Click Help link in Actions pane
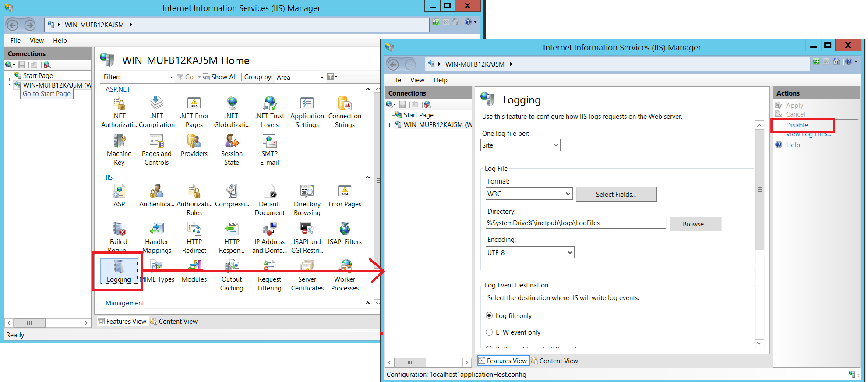The image size is (868, 382). coord(793,145)
